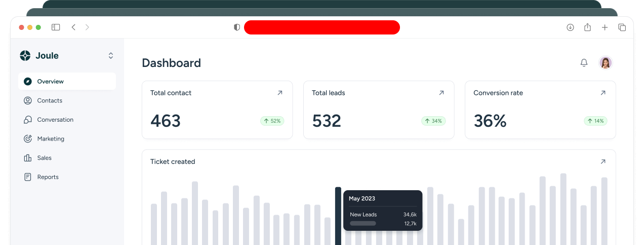The width and height of the screenshot is (644, 245).
Task: Open Total leads details arrow
Action: [441, 93]
